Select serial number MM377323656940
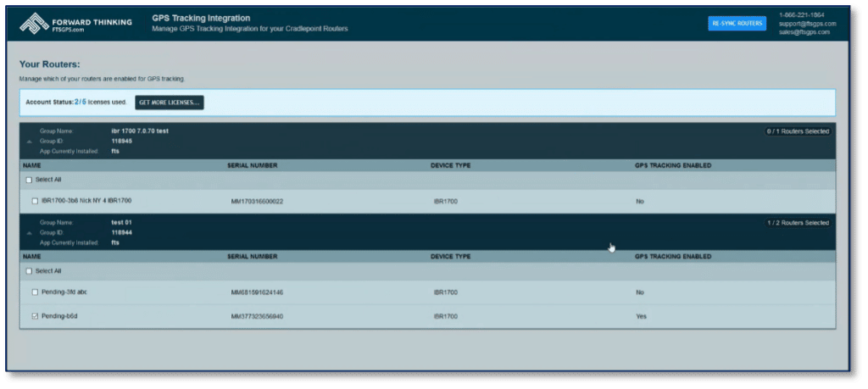 point(257,316)
